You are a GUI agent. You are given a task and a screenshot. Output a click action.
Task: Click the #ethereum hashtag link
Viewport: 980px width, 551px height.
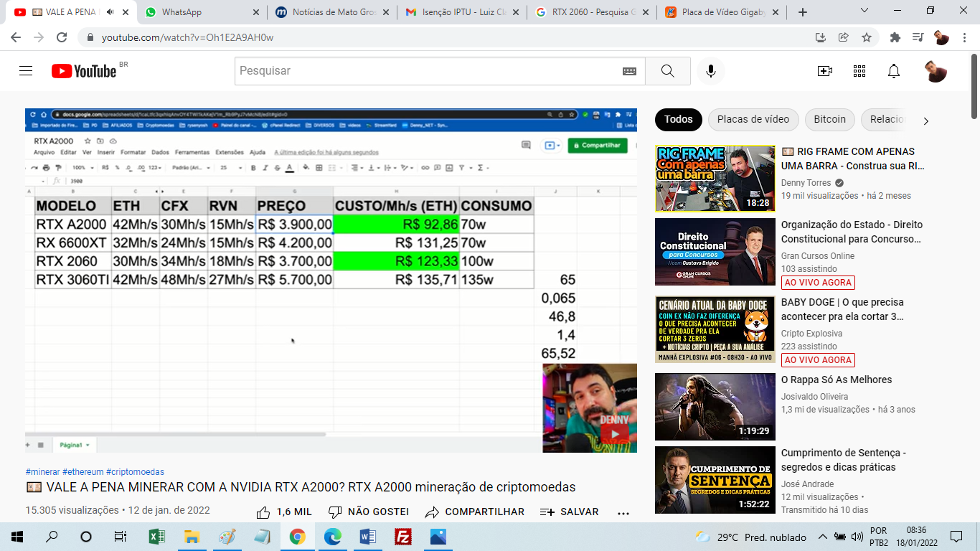(x=83, y=472)
